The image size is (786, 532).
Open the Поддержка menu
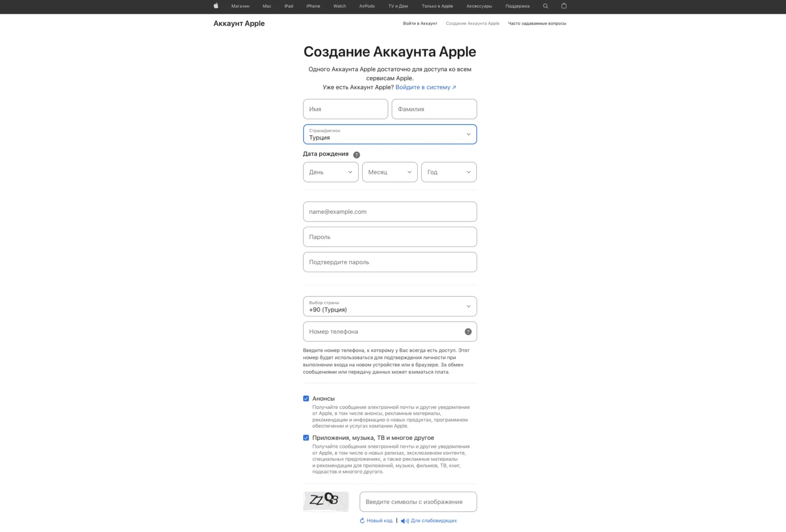click(x=517, y=6)
